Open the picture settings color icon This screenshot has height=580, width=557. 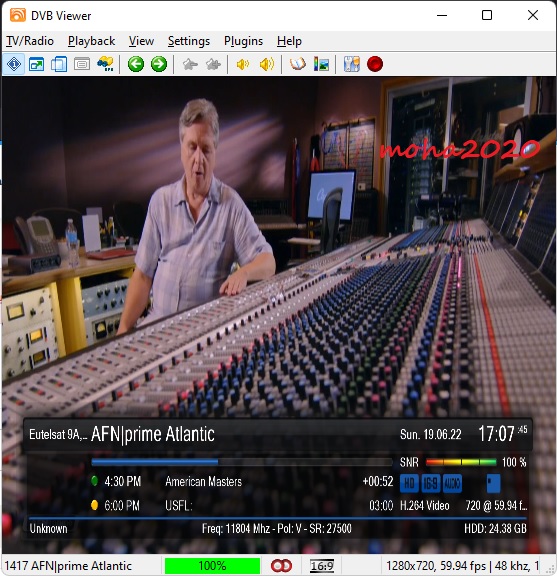pos(321,64)
